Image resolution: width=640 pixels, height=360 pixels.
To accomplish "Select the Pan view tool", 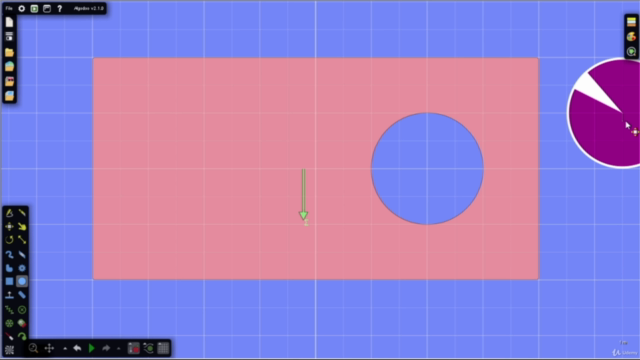I will coord(49,348).
